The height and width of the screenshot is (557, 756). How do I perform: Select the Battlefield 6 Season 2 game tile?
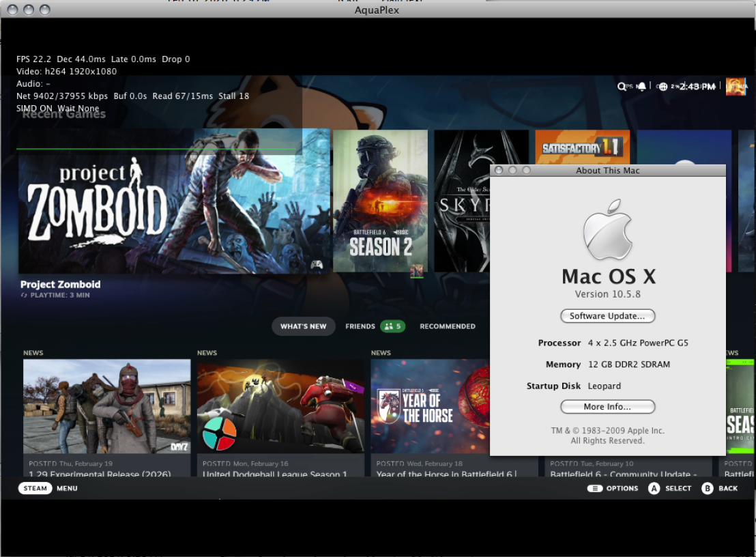point(381,201)
